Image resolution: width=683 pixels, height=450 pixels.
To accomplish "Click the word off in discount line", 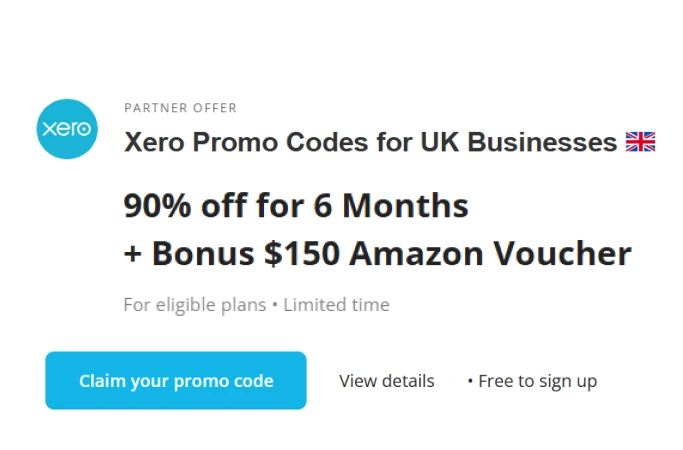I will point(226,205).
